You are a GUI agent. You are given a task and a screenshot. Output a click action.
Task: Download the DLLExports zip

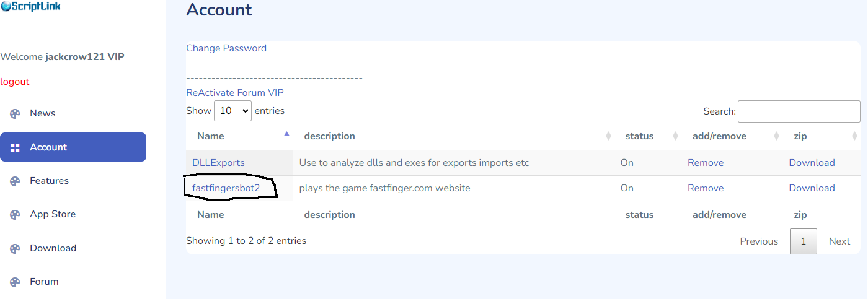point(812,163)
